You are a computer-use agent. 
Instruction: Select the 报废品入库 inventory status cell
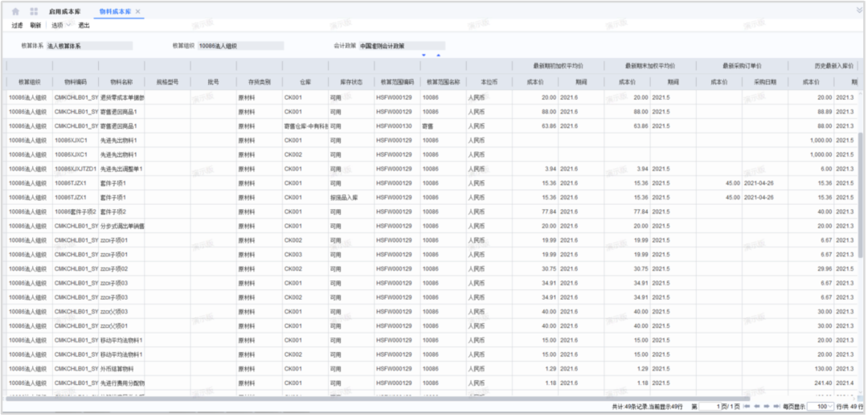pos(351,198)
